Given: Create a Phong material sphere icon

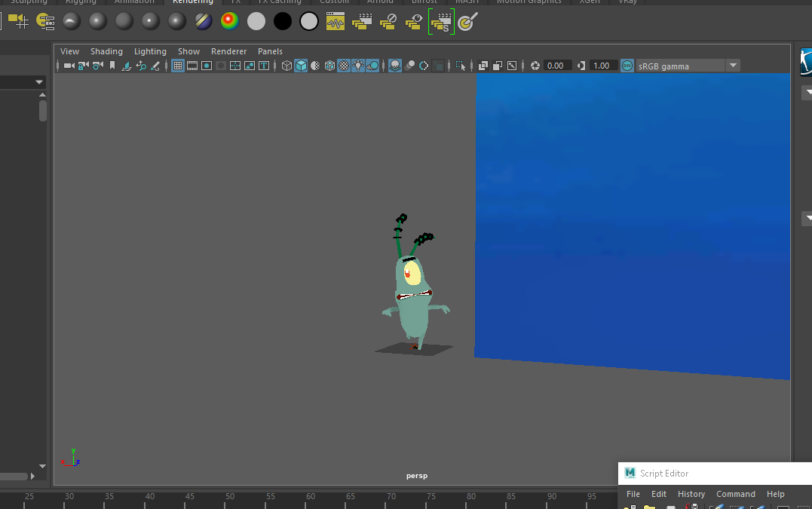Looking at the screenshot, I should click(151, 21).
